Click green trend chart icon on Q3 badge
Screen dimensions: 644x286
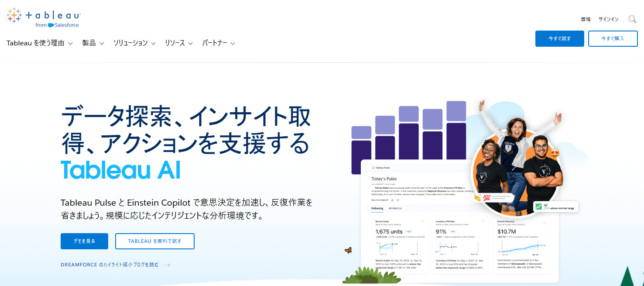pyautogui.click(x=539, y=207)
